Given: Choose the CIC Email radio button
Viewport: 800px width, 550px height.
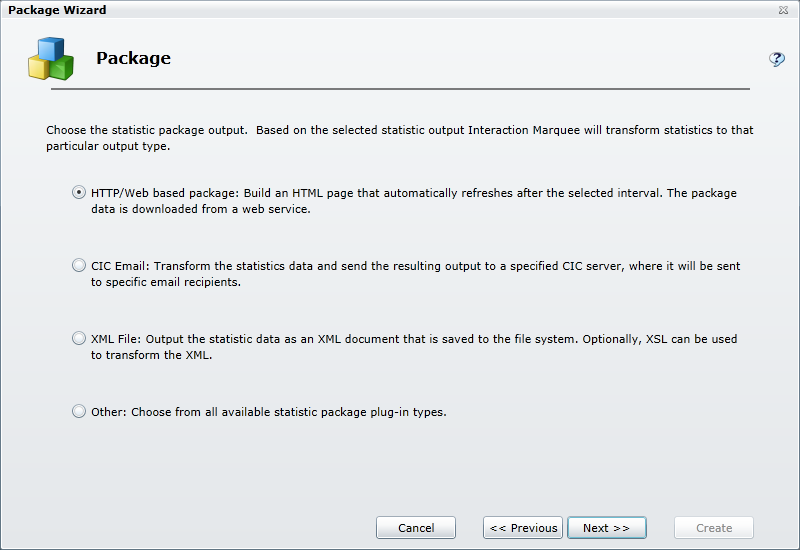Looking at the screenshot, I should coord(79,266).
